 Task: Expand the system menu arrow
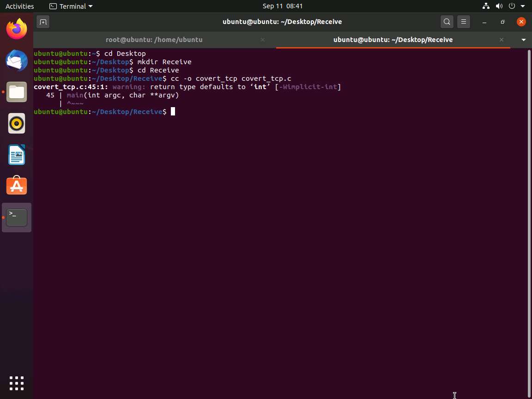click(x=522, y=6)
